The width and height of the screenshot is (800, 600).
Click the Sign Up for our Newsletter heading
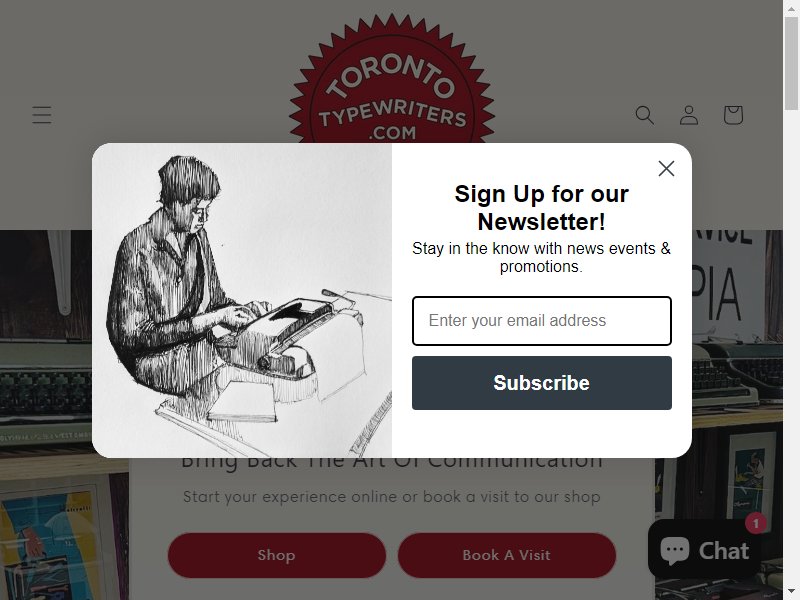click(542, 208)
